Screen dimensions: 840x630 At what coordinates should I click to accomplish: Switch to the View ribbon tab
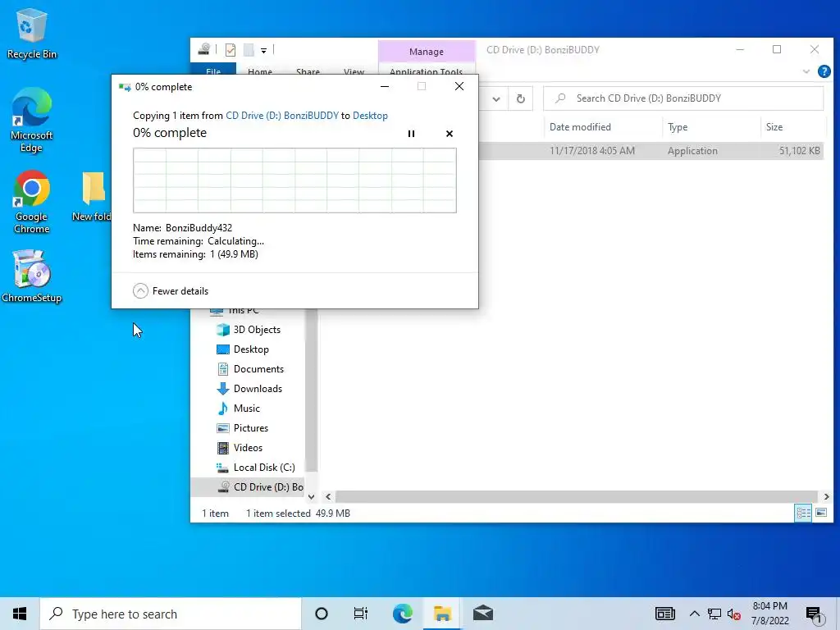click(354, 71)
